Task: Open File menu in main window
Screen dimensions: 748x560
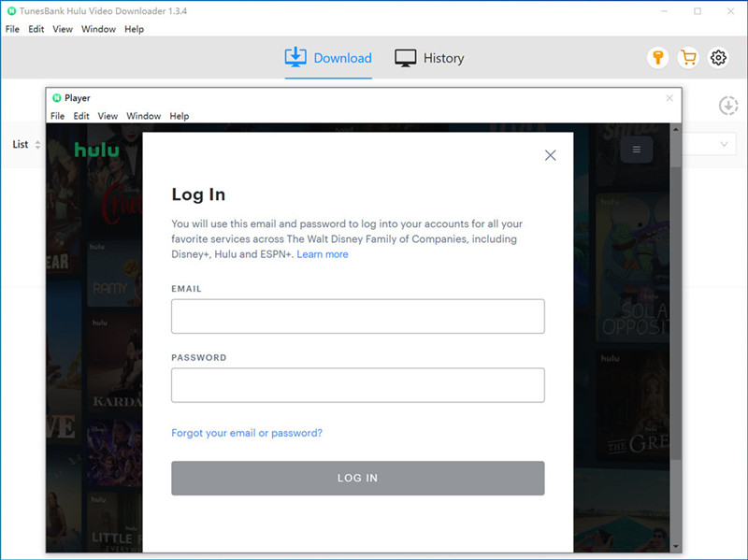Action: tap(12, 29)
